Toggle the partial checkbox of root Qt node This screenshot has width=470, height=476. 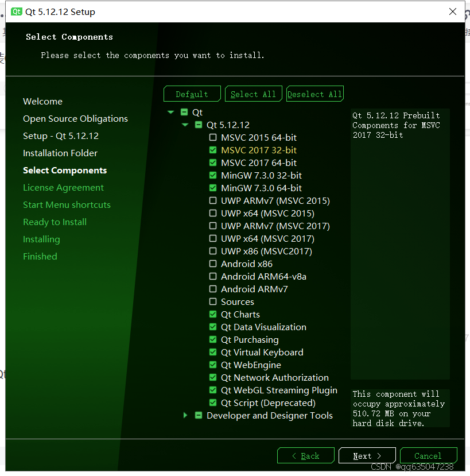tap(184, 113)
